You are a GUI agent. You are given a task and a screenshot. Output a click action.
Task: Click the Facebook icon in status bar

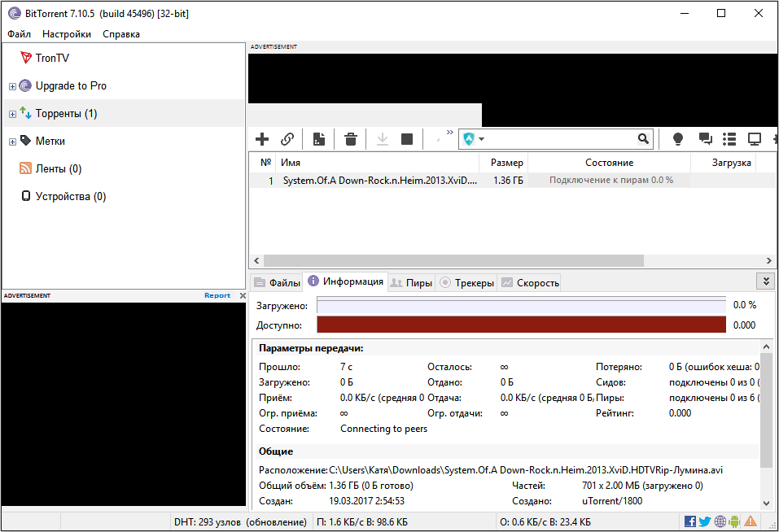(x=690, y=521)
